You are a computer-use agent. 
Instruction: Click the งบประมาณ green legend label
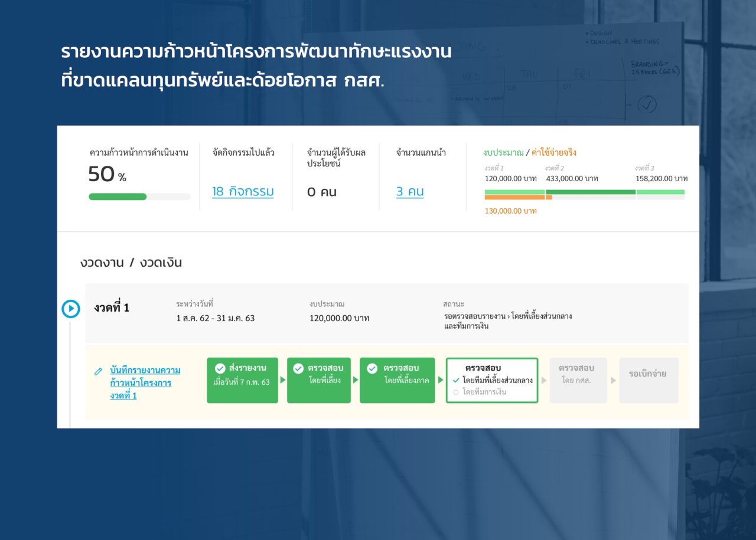[x=503, y=153]
